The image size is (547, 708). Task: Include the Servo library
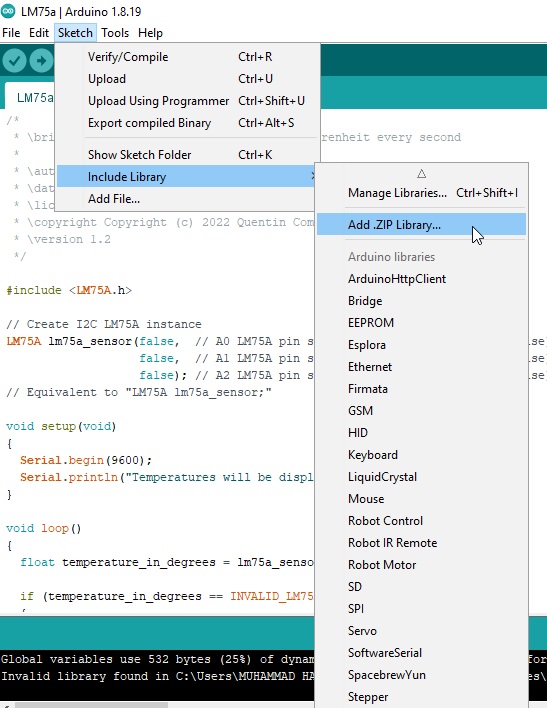pos(421,630)
